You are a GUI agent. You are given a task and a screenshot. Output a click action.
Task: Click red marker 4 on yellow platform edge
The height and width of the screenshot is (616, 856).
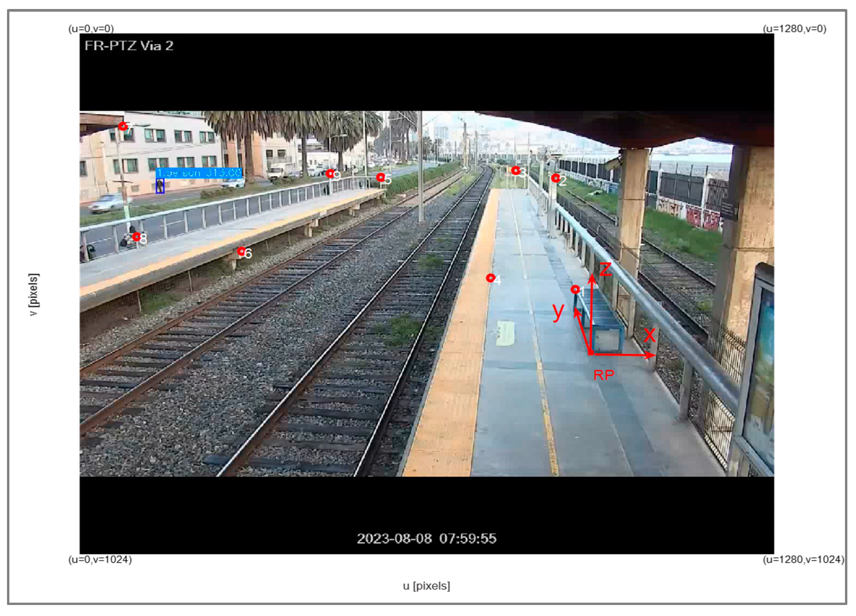[x=490, y=278]
